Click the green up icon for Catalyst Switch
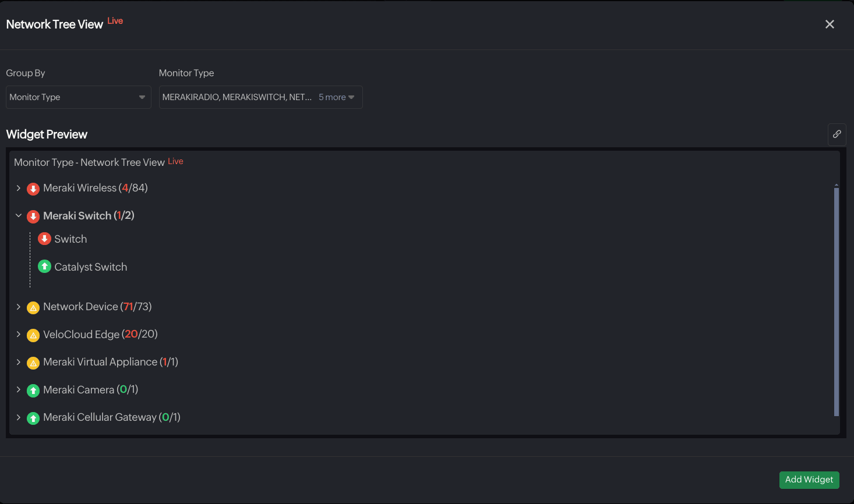 (44, 267)
